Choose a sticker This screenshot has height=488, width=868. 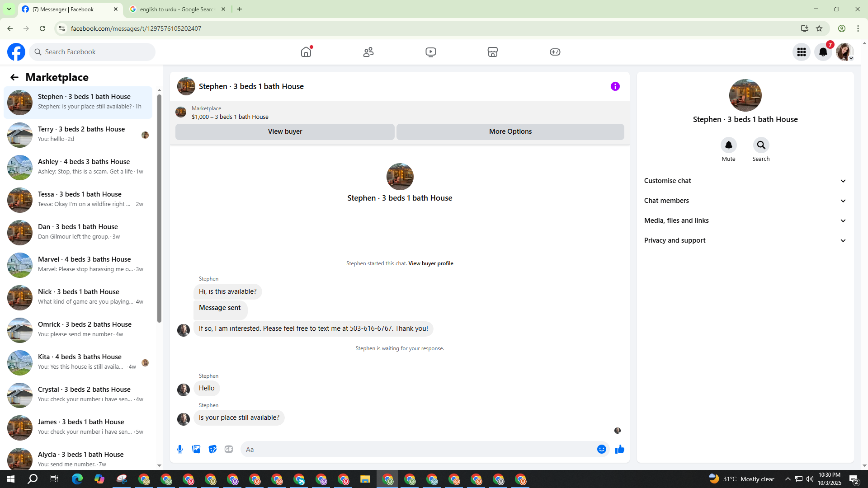click(212, 449)
